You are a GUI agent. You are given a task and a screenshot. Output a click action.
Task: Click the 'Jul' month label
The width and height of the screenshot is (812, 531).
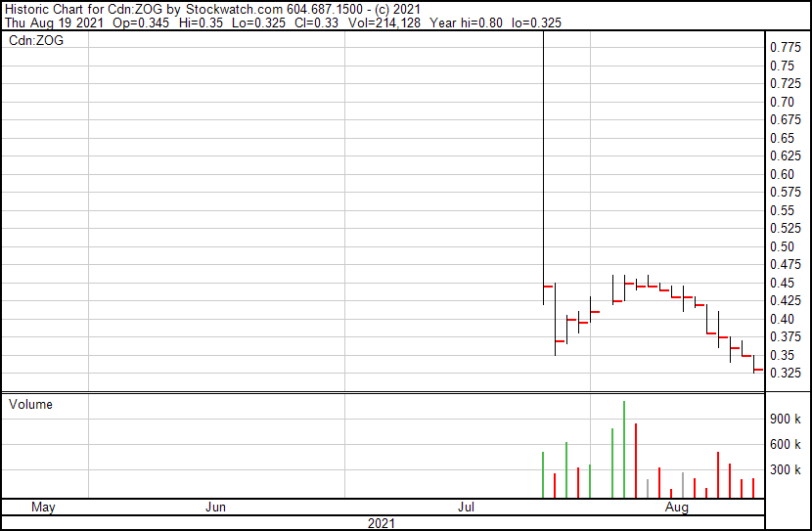[x=466, y=508]
